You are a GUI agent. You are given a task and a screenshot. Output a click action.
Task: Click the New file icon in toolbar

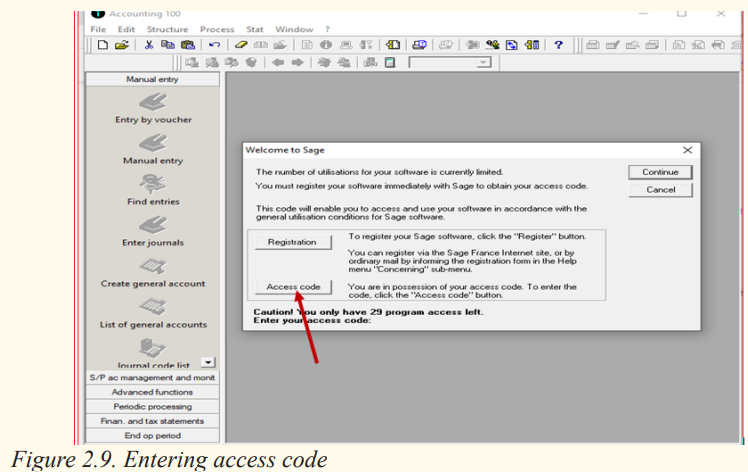pos(102,45)
